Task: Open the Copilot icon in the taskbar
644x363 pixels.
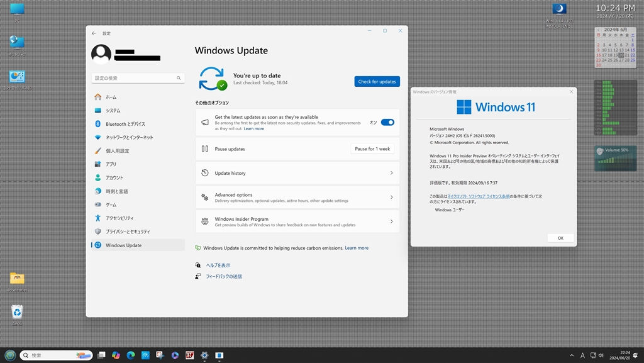Action: [x=116, y=355]
